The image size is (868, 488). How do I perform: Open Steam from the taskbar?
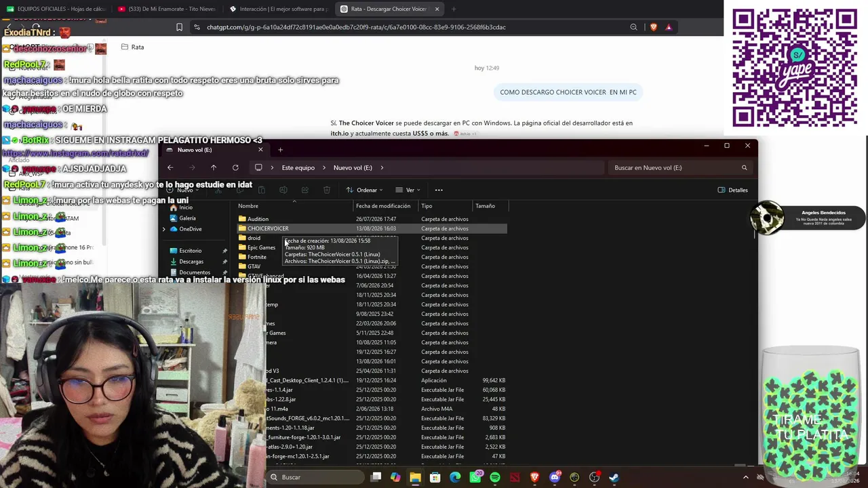614,477
